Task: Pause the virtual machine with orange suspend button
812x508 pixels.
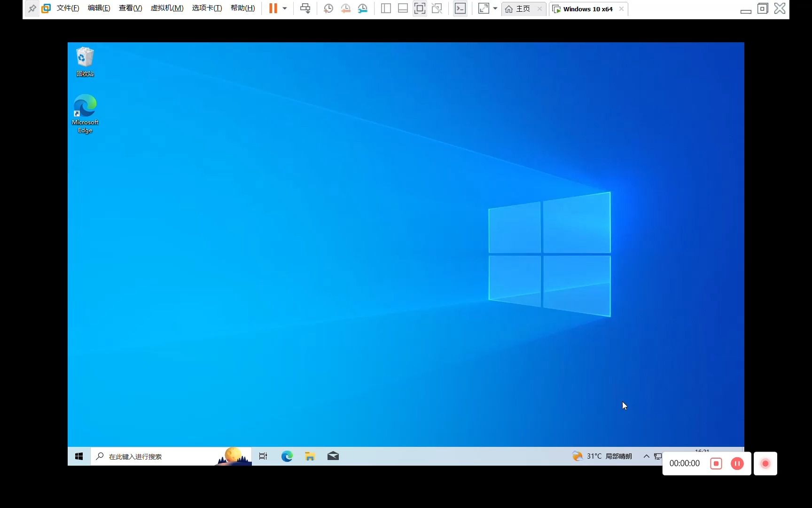Action: point(273,8)
